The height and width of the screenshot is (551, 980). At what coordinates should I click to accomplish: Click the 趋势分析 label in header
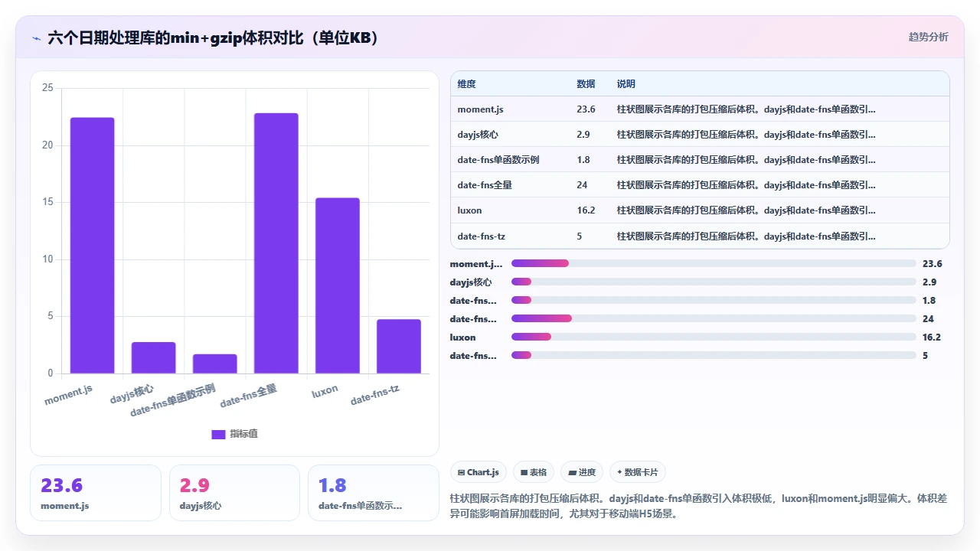pyautogui.click(x=928, y=37)
